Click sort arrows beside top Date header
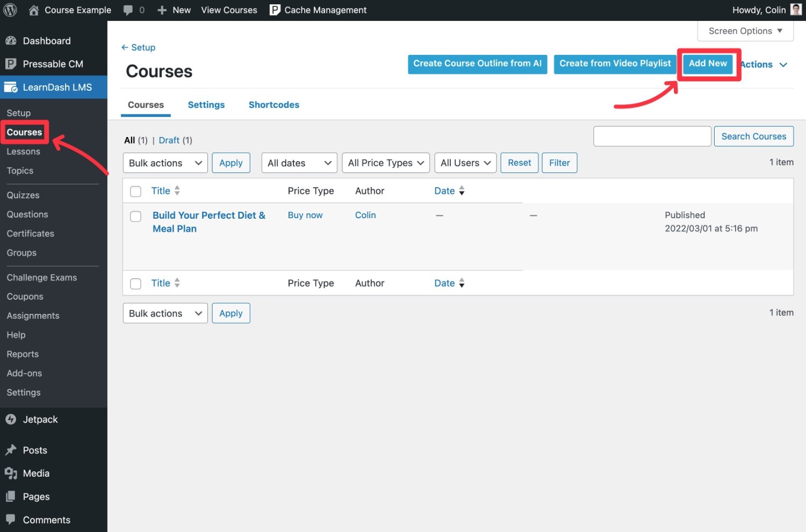806x532 pixels. coord(462,191)
